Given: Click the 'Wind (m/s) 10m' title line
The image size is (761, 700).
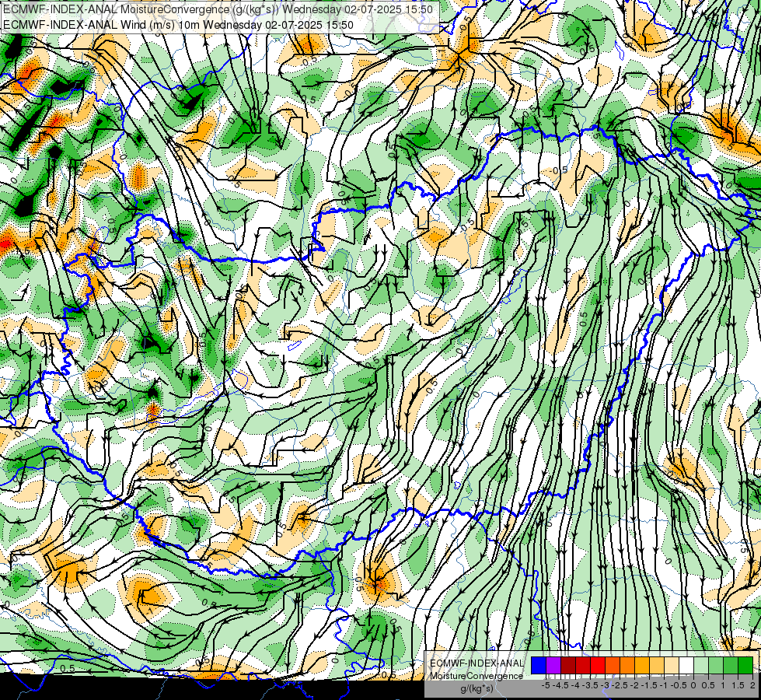Looking at the screenshot, I should tap(178, 25).
